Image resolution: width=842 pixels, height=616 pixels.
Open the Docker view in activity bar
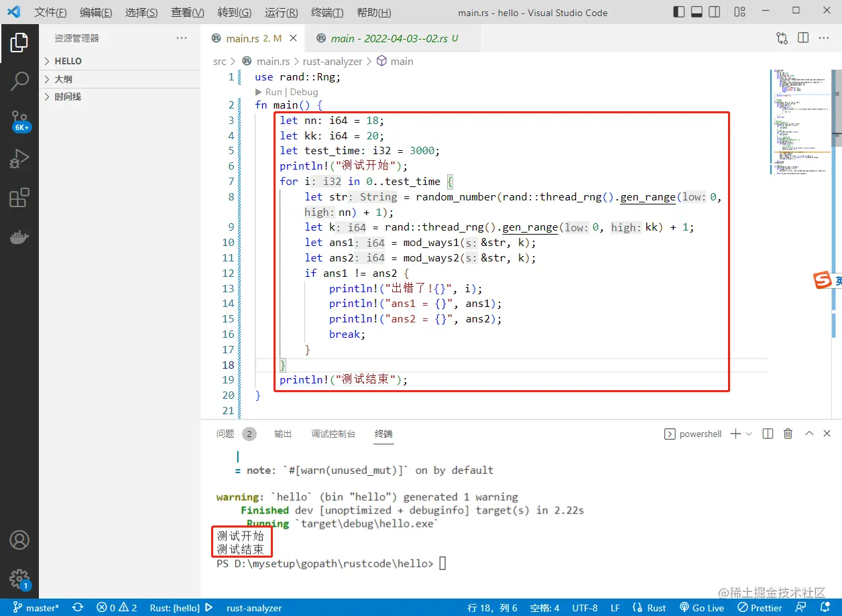(x=19, y=237)
